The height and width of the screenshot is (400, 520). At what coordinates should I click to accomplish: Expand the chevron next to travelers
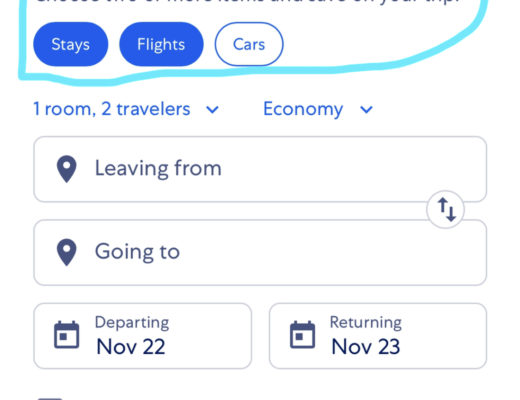click(x=212, y=109)
